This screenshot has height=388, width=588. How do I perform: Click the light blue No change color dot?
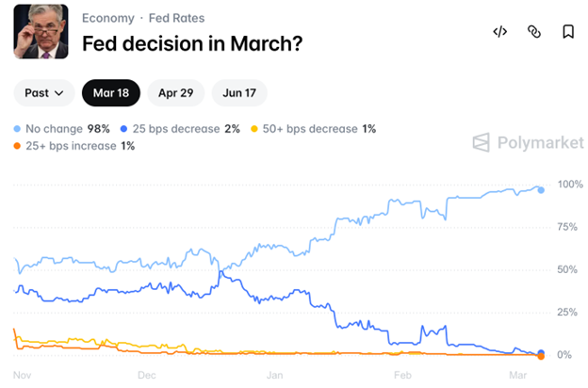pyautogui.click(x=19, y=128)
